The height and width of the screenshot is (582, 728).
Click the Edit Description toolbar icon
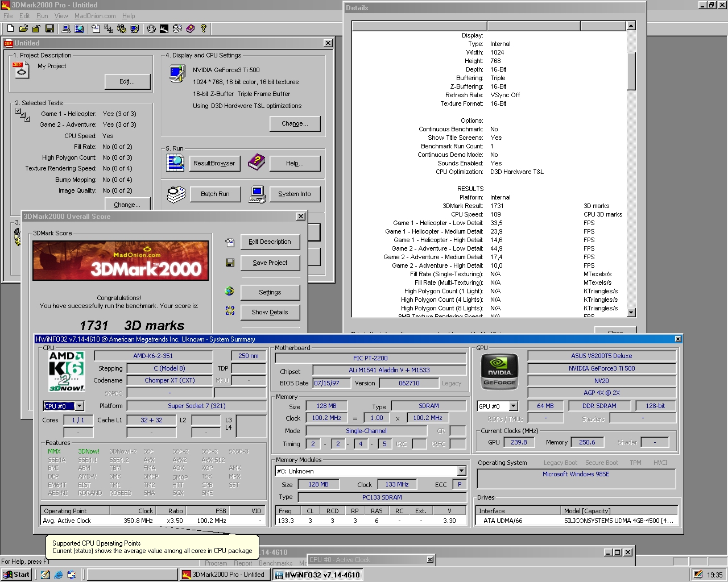(96, 28)
